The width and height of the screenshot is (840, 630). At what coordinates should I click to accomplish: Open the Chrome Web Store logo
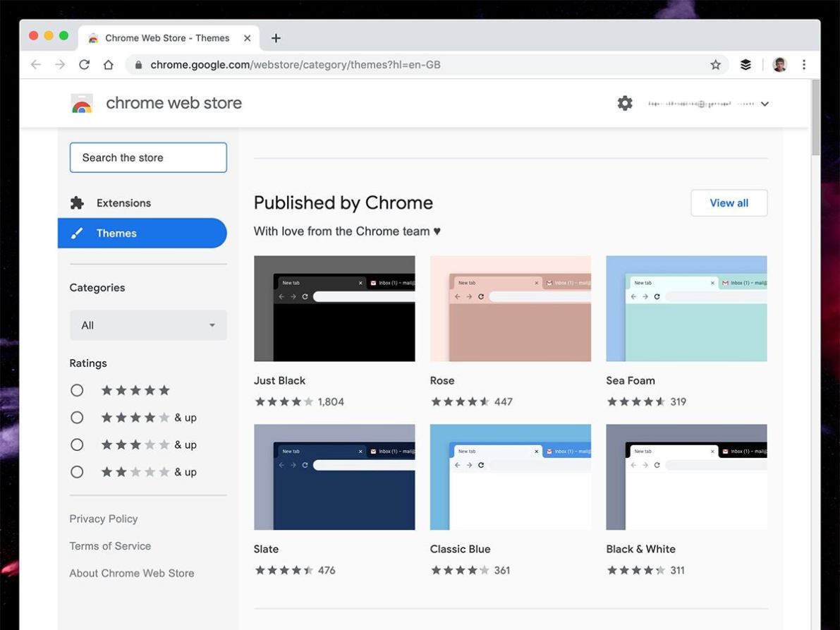82,102
